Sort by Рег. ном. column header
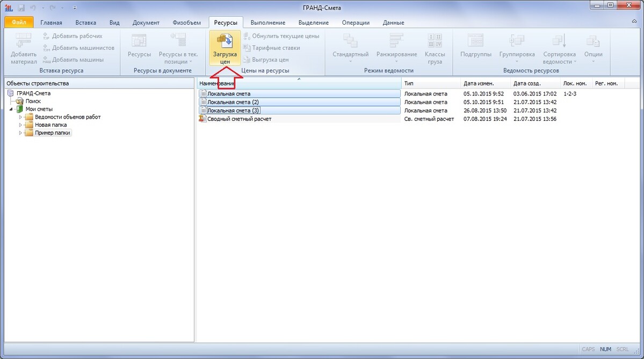Screen dimensions: 644x359 pyautogui.click(x=608, y=83)
